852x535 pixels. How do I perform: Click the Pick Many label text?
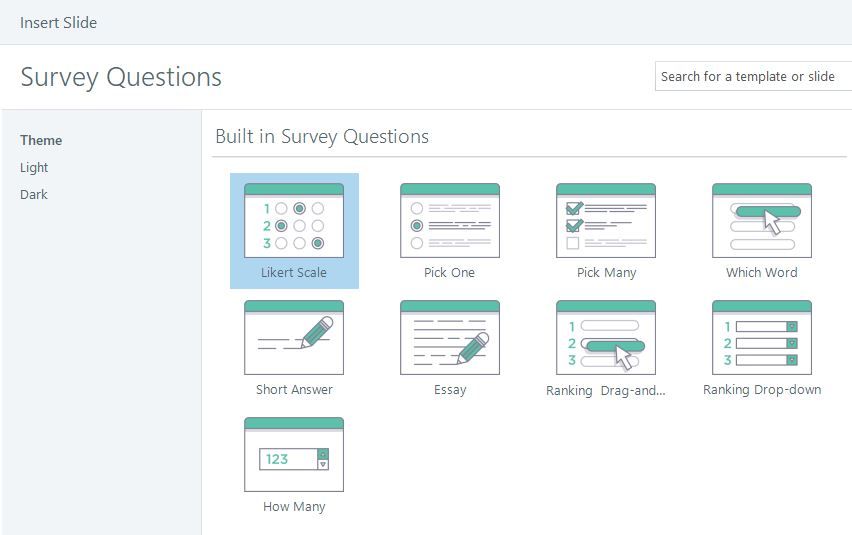tap(606, 273)
